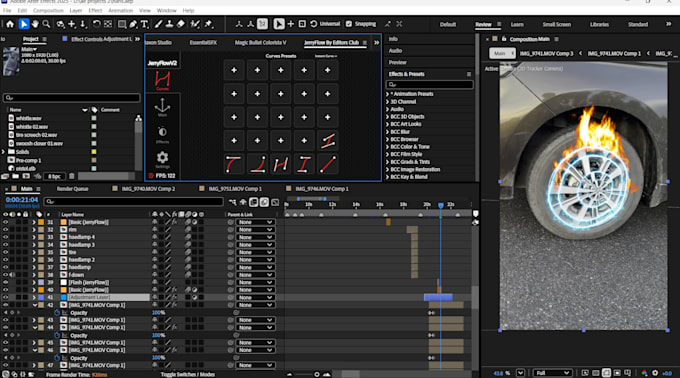Click label color swatch for whistle.wav
Viewport: 680px width, 378px height.
coord(94,118)
